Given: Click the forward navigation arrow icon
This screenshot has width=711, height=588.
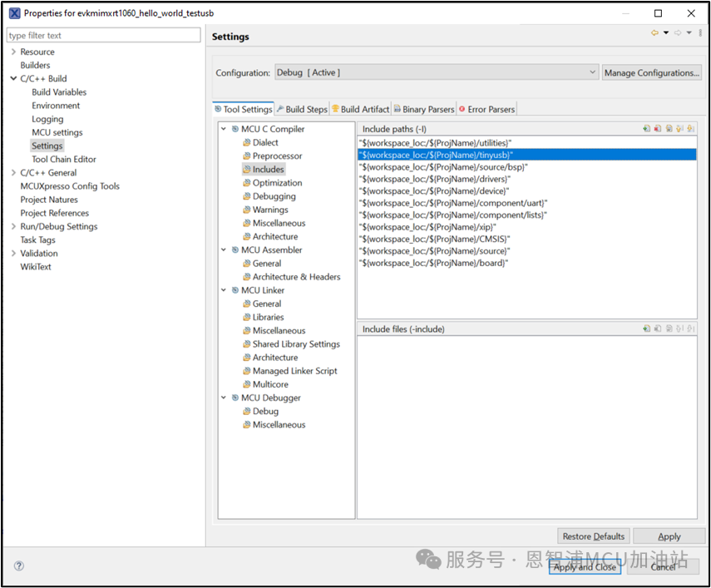Looking at the screenshot, I should 678,32.
